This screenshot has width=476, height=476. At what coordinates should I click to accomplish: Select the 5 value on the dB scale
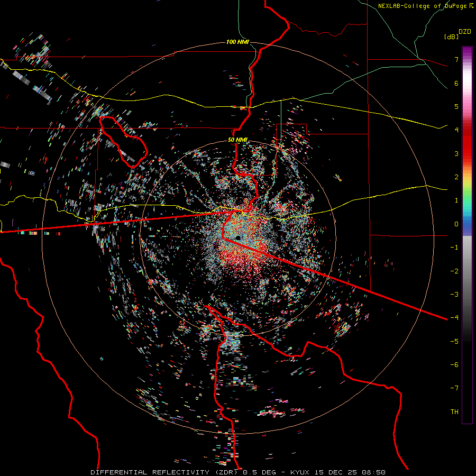coord(456,106)
